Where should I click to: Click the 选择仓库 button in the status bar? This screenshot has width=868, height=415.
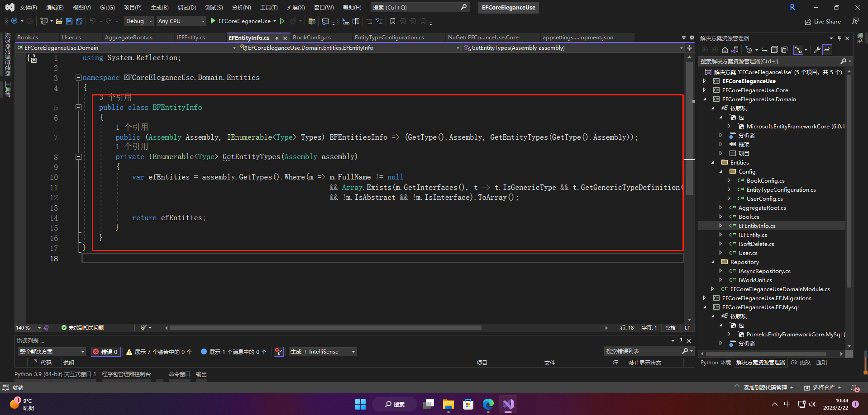tap(822, 388)
